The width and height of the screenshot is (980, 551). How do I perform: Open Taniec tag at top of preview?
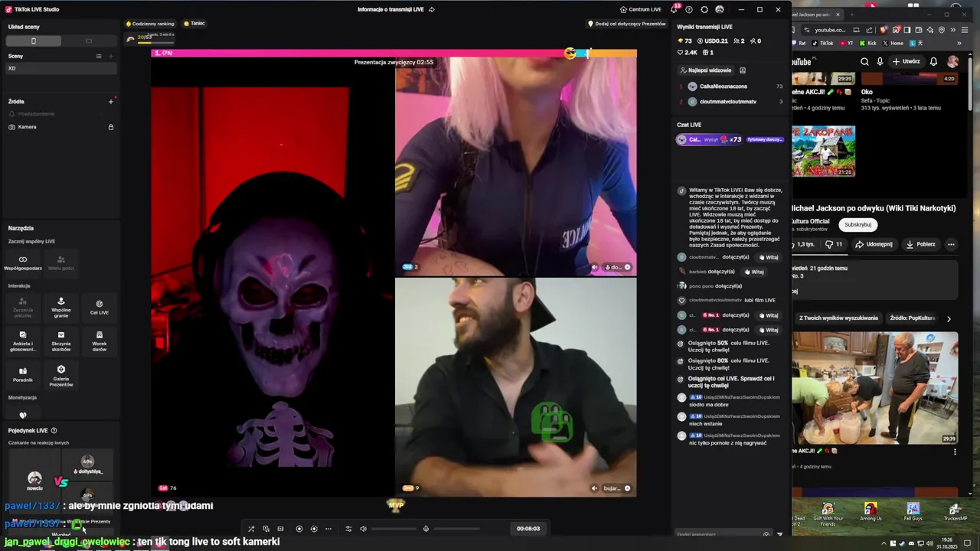(194, 24)
